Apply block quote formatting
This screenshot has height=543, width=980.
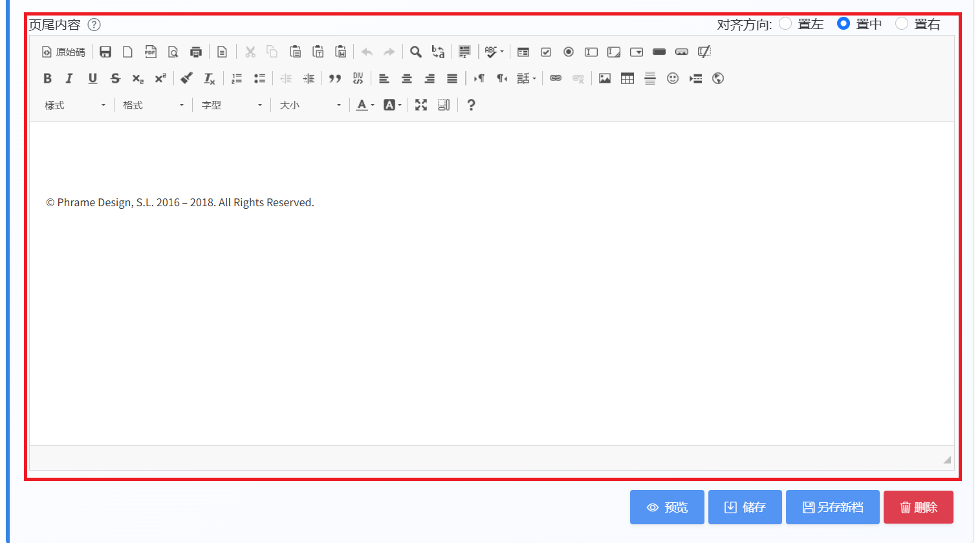click(x=335, y=78)
